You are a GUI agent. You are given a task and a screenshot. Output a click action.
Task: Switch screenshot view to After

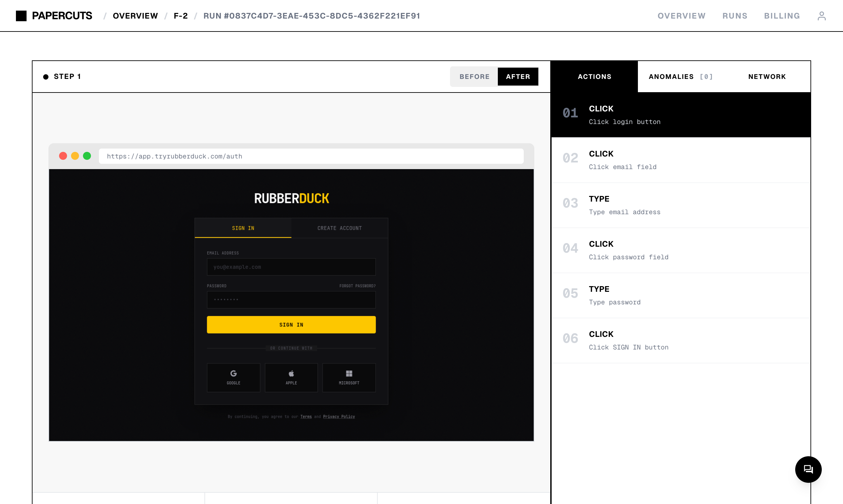tap(518, 77)
